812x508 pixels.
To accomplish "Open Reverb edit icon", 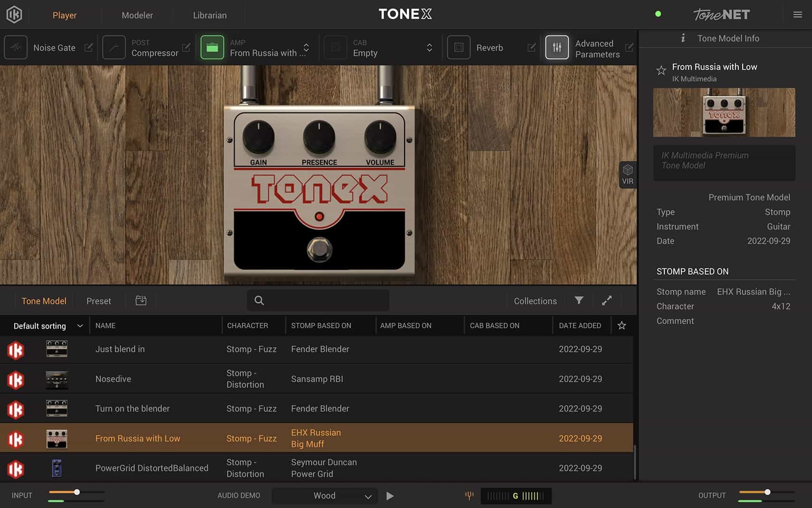I will point(532,48).
